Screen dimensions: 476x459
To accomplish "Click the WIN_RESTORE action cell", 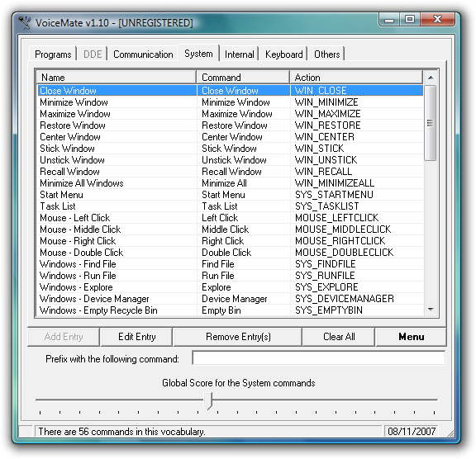I will 327,125.
